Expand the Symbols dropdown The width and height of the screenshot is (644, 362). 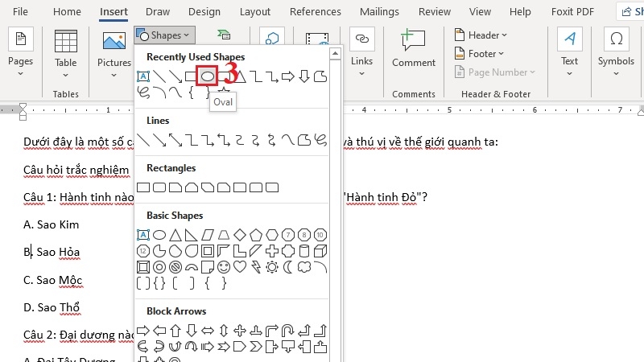point(616,52)
